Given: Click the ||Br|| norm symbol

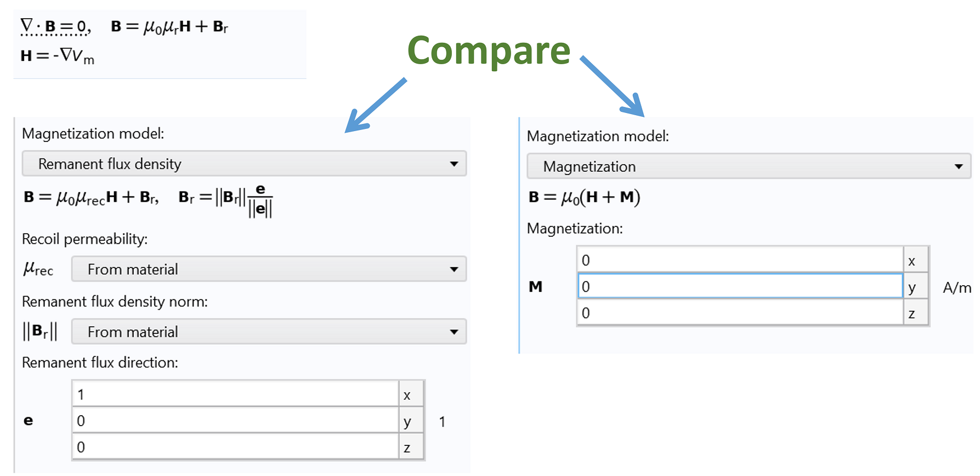Looking at the screenshot, I should click(39, 331).
